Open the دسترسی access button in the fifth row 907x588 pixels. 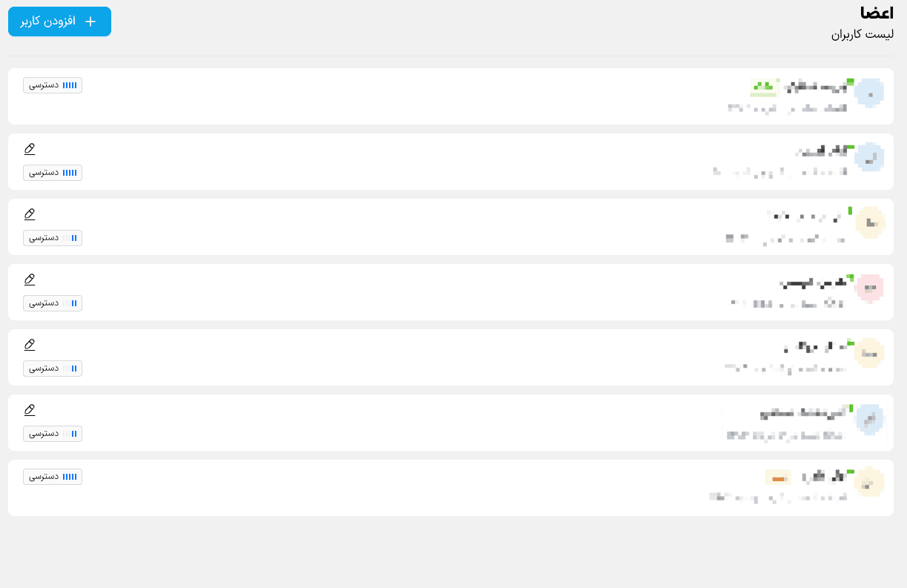click(53, 369)
